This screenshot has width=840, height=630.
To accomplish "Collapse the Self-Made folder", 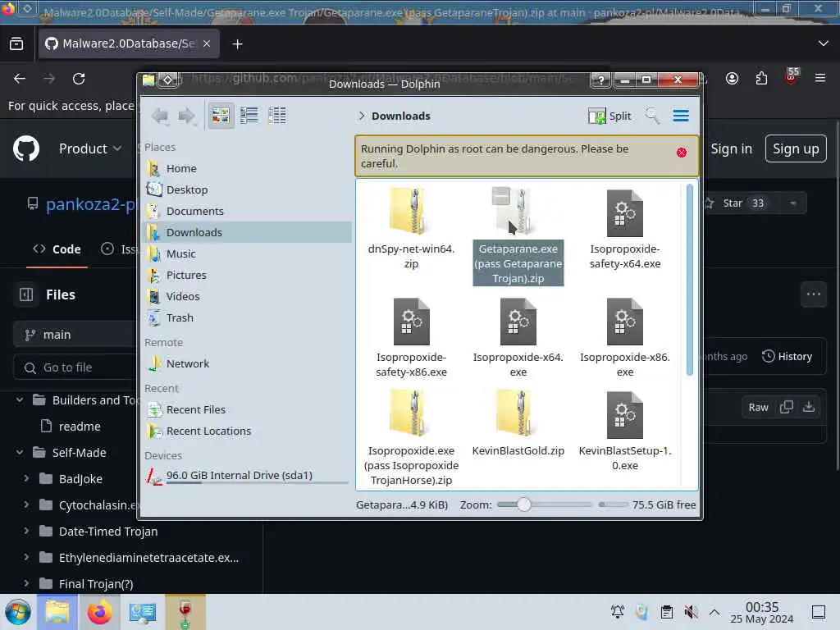I will click(x=20, y=453).
